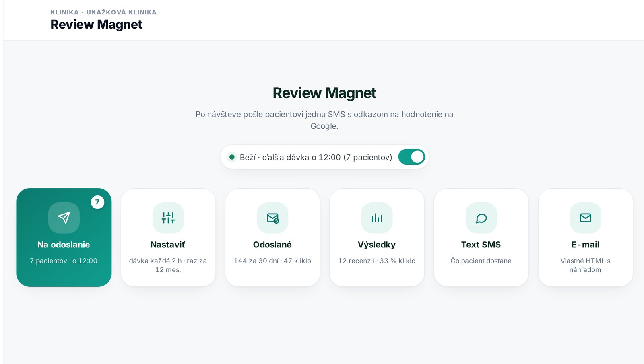Image resolution: width=644 pixels, height=364 pixels.
Task: Click the description about SMS after visit
Action: coord(324,120)
